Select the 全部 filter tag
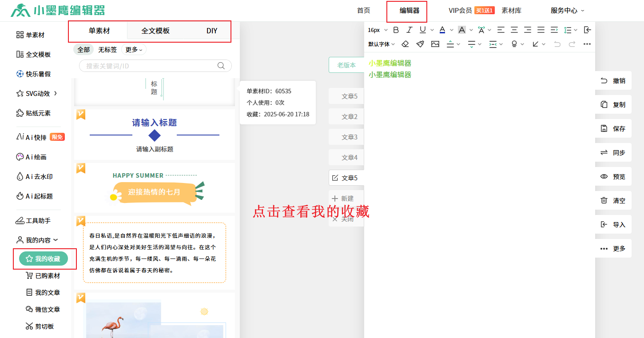 click(83, 50)
